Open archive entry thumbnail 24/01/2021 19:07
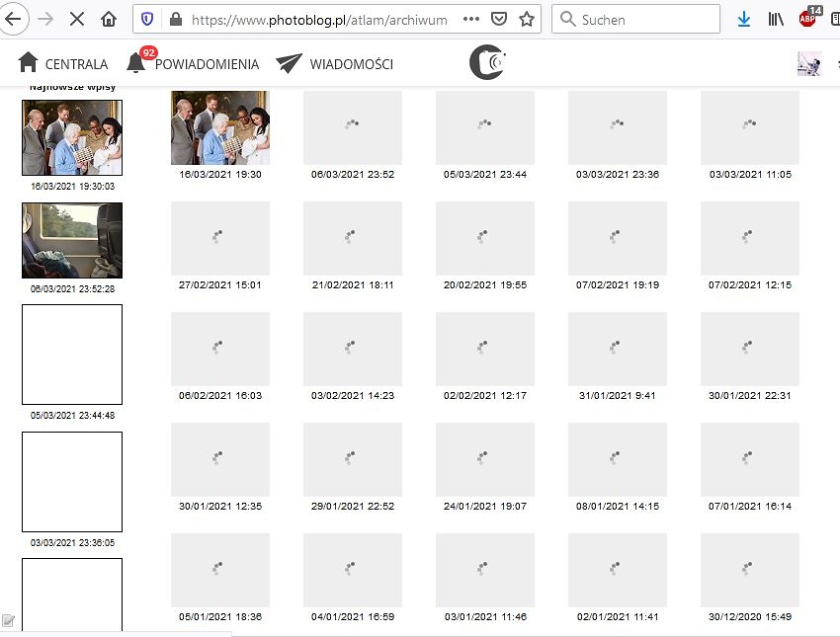840x637 pixels. (x=485, y=460)
